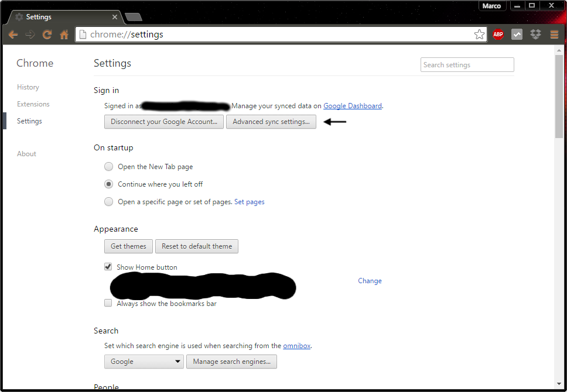The width and height of the screenshot is (567, 392).
Task: Open Extensions in the sidebar
Action: pos(33,104)
